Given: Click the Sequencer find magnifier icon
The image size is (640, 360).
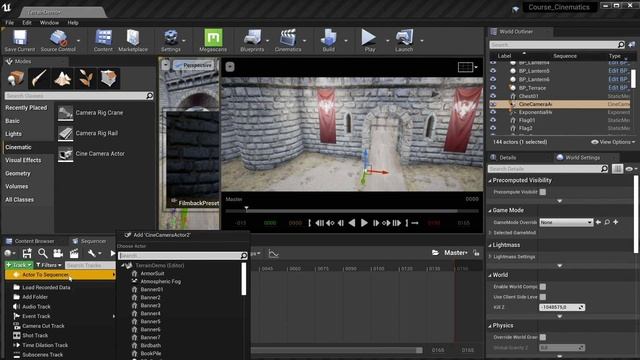Looking at the screenshot, I should coord(42,253).
